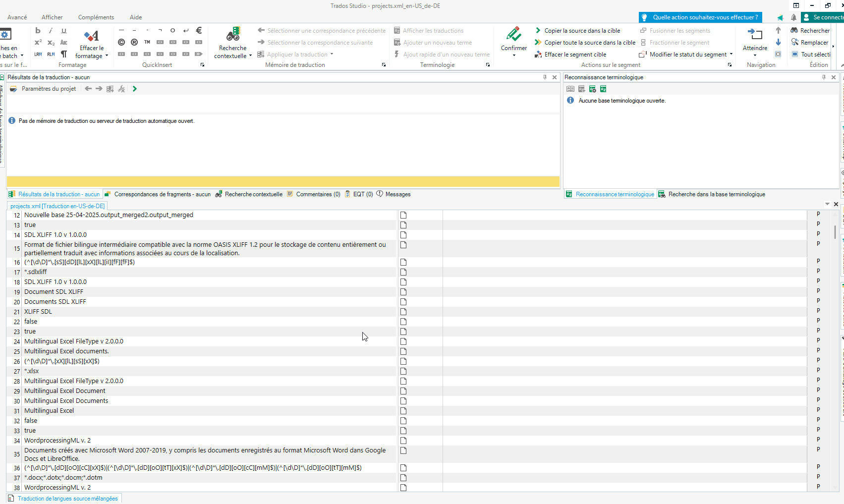Open the Effacer le formatage dropdown arrow

point(107,56)
